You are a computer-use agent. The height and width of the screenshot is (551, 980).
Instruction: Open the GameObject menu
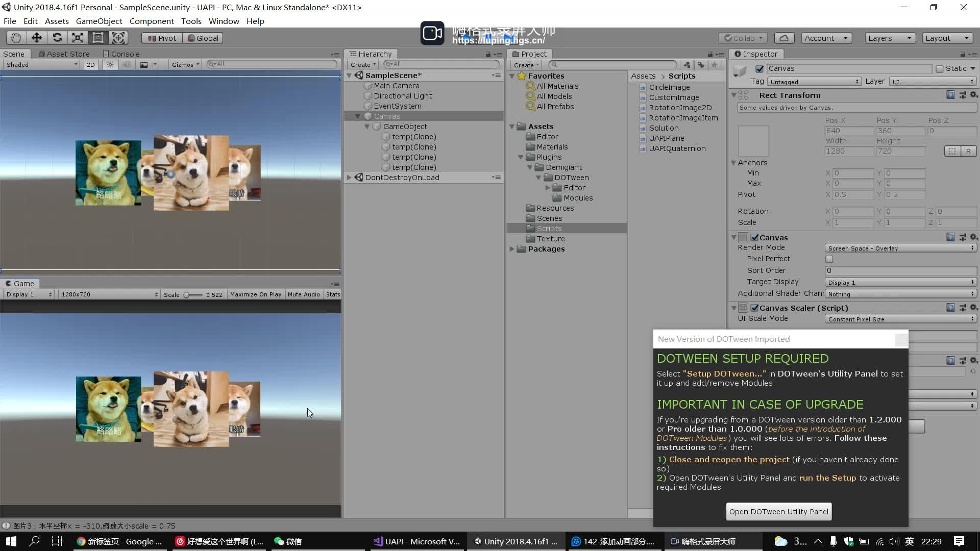pyautogui.click(x=99, y=21)
